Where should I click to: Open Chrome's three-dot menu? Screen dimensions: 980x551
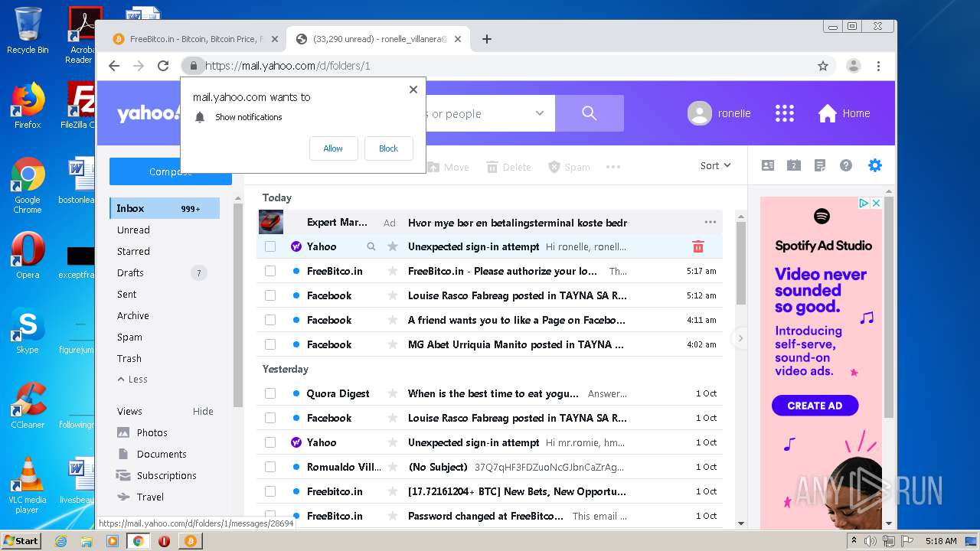pos(878,66)
